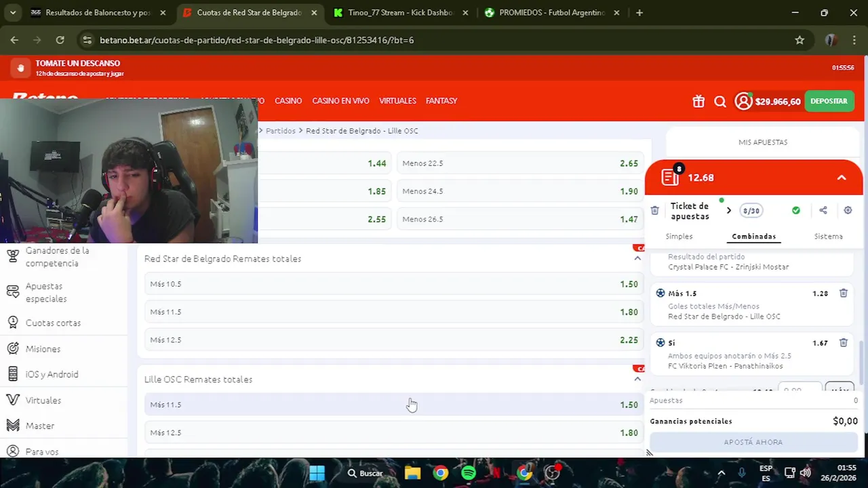The image size is (868, 488).
Task: Select Menos 22.5 at 2.65
Action: click(x=520, y=163)
